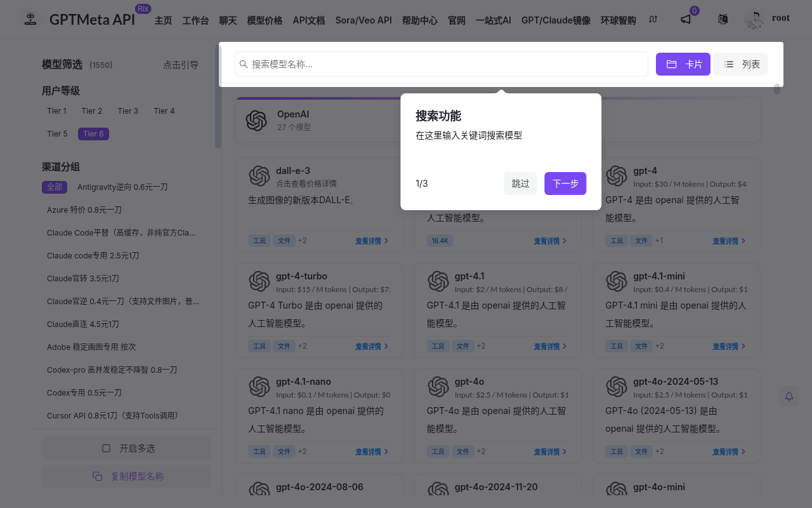Click the route icon after 环球智购
This screenshot has width=812, height=508.
click(653, 20)
